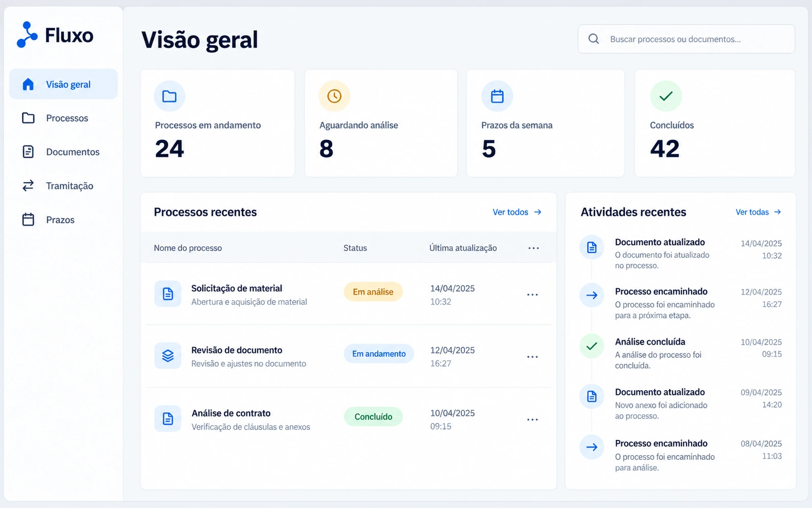Click Ver todas link in Atividades recentes
Screen dimensions: 812x508
click(x=758, y=212)
